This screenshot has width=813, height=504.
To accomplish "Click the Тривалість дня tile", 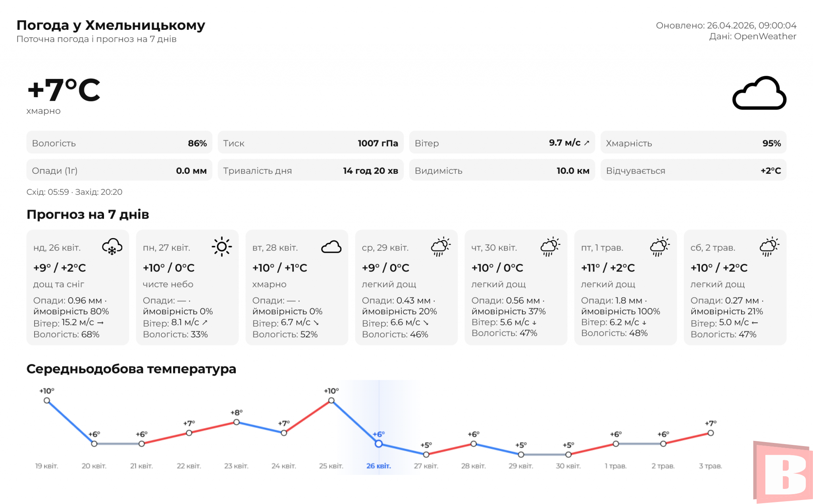I will pos(310,171).
